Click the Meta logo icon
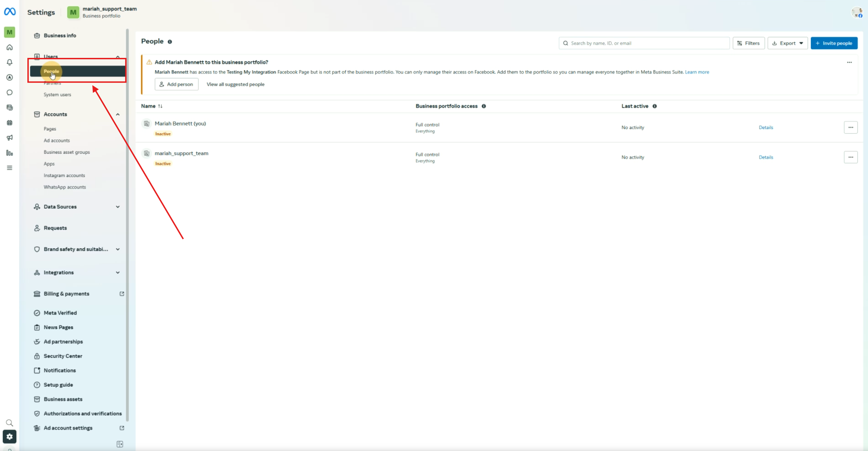 (x=10, y=12)
